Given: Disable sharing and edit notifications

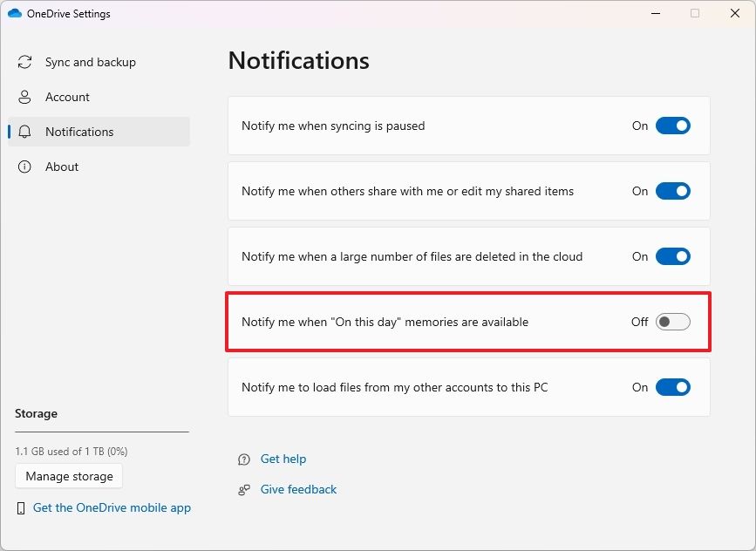Looking at the screenshot, I should pyautogui.click(x=672, y=191).
